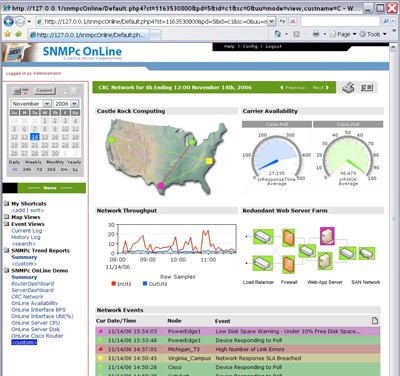Open the 2006 year dropdown

(x=75, y=104)
